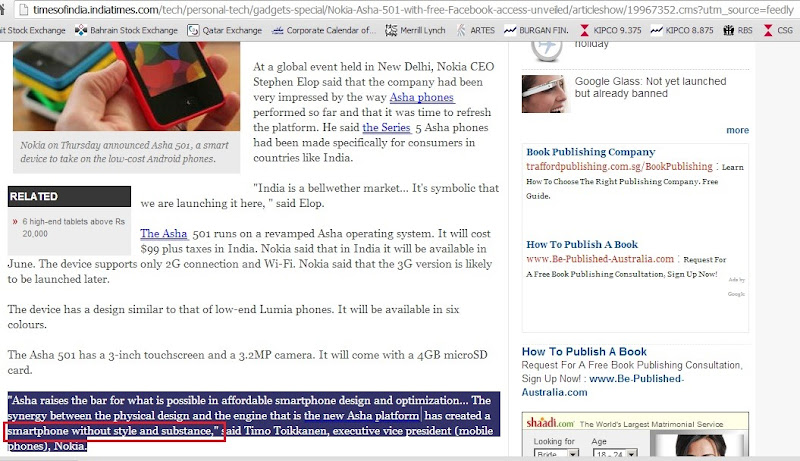Image resolution: width=800 pixels, height=461 pixels.
Task: Click the red arrow bullet beside 6 high-end tablets
Action: tap(15, 222)
